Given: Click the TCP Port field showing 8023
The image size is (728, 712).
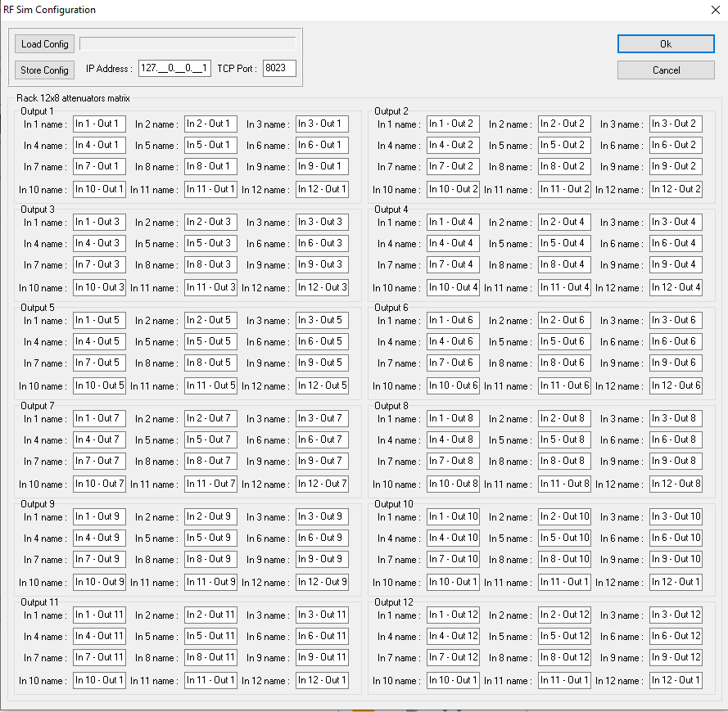Looking at the screenshot, I should point(279,69).
